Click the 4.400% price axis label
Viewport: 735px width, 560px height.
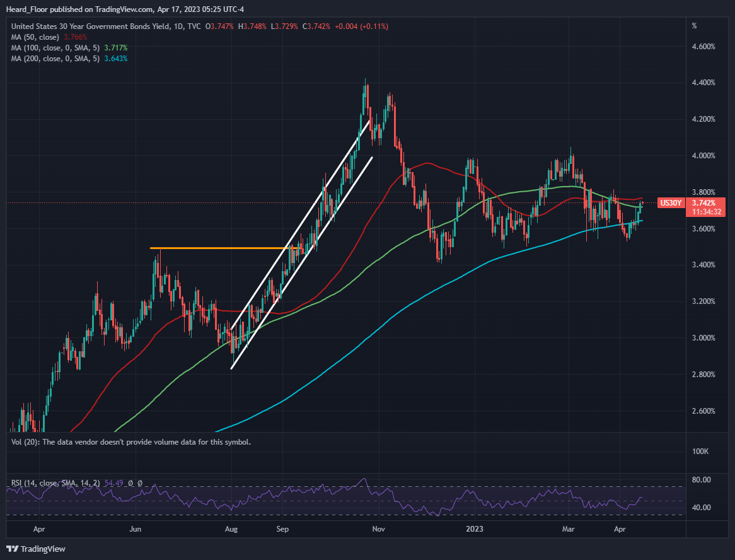coord(703,83)
